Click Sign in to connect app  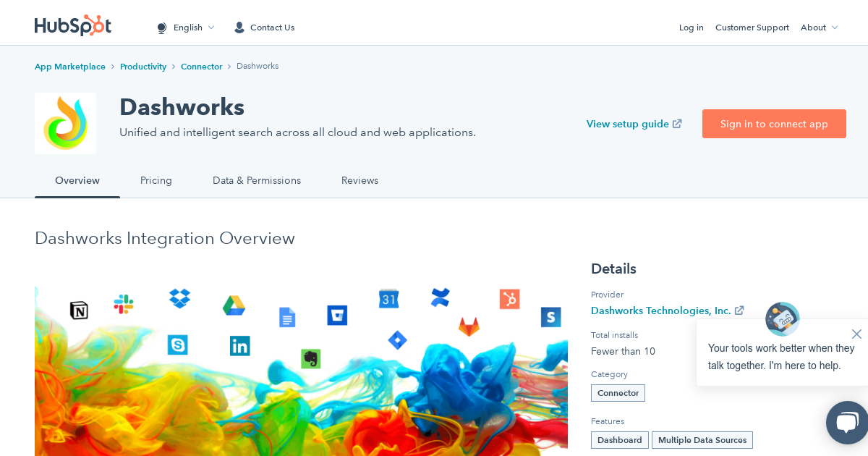pos(774,124)
